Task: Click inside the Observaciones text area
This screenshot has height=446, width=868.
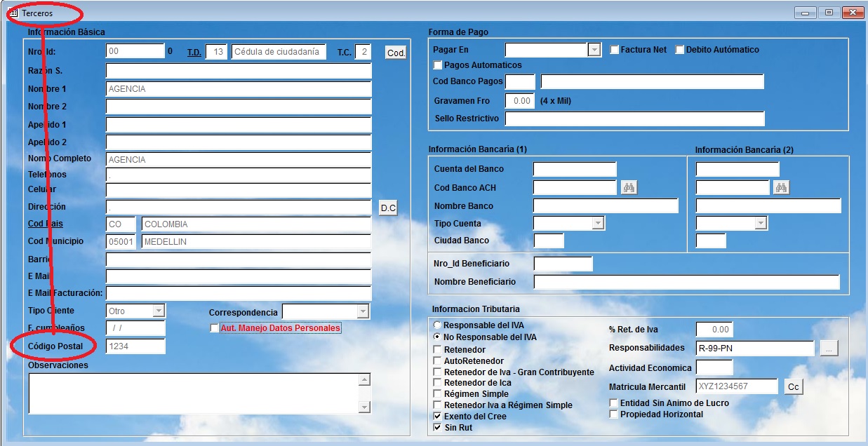Action: tap(193, 393)
